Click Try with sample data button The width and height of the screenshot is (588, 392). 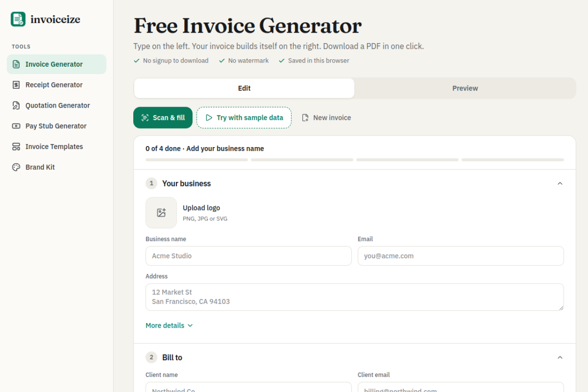coord(244,118)
